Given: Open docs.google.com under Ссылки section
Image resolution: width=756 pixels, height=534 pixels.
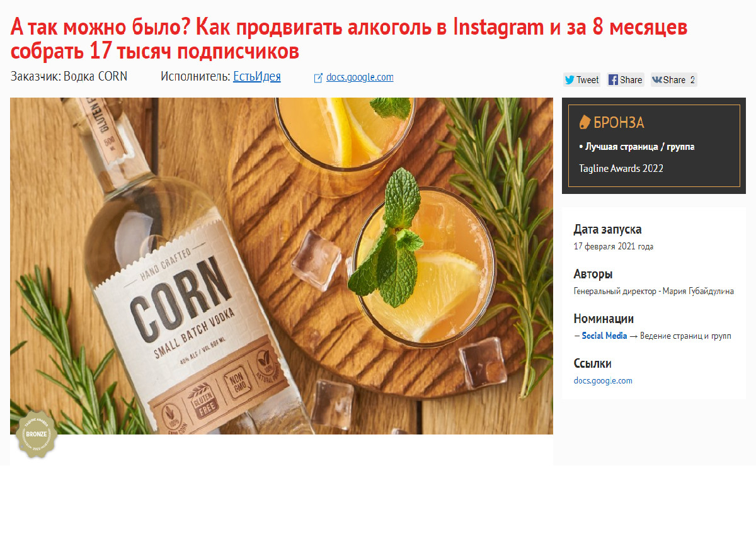Looking at the screenshot, I should 603,381.
